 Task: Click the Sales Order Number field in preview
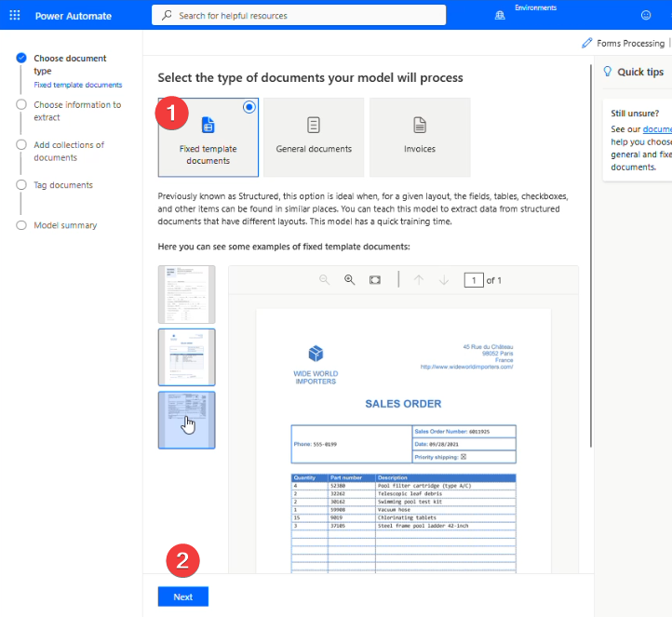click(x=464, y=432)
